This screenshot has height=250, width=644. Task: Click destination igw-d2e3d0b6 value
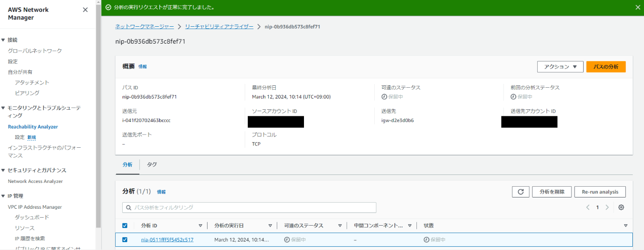coord(398,121)
